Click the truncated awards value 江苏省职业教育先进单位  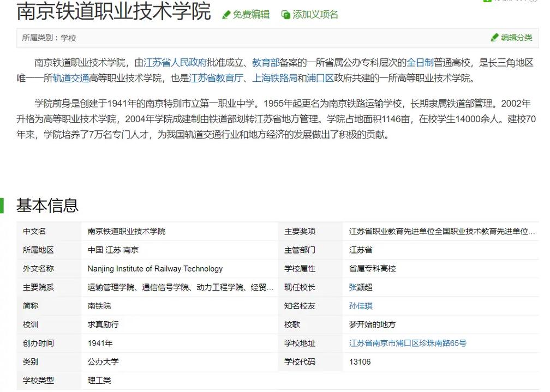[442, 231]
